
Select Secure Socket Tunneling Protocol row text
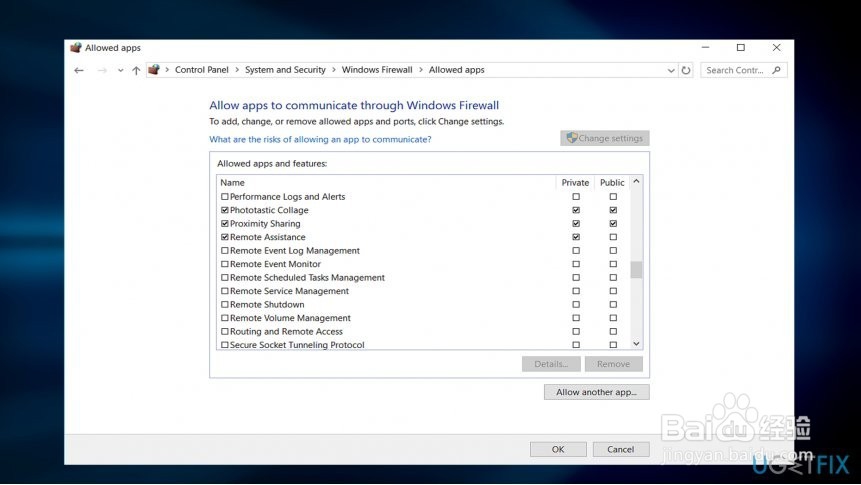coord(297,345)
